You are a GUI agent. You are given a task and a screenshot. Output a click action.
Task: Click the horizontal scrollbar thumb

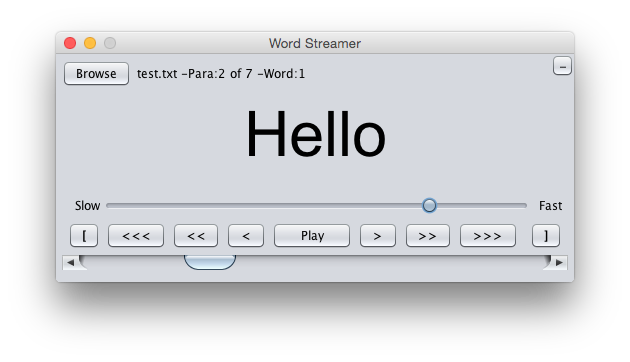tap(210, 262)
